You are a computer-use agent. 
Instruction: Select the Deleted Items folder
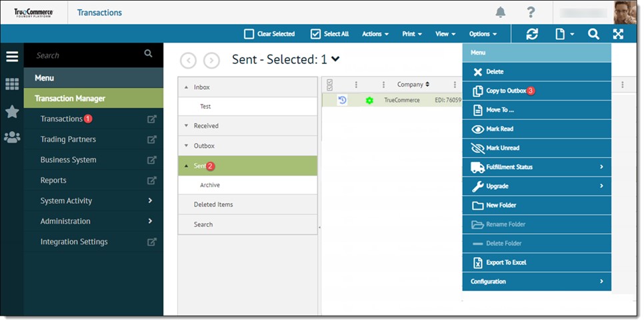click(x=213, y=204)
